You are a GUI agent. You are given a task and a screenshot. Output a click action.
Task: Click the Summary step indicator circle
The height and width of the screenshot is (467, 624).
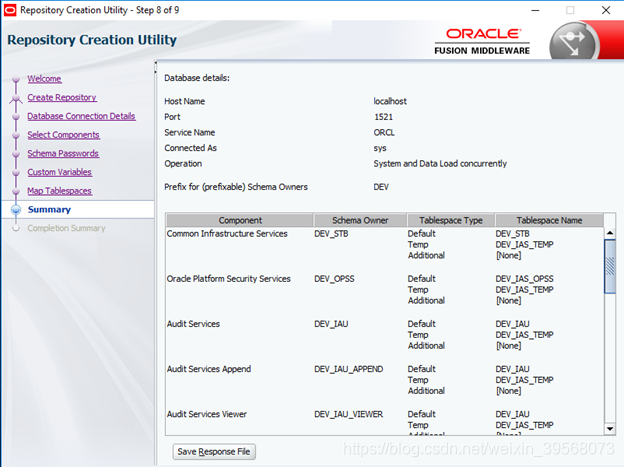[x=16, y=209]
